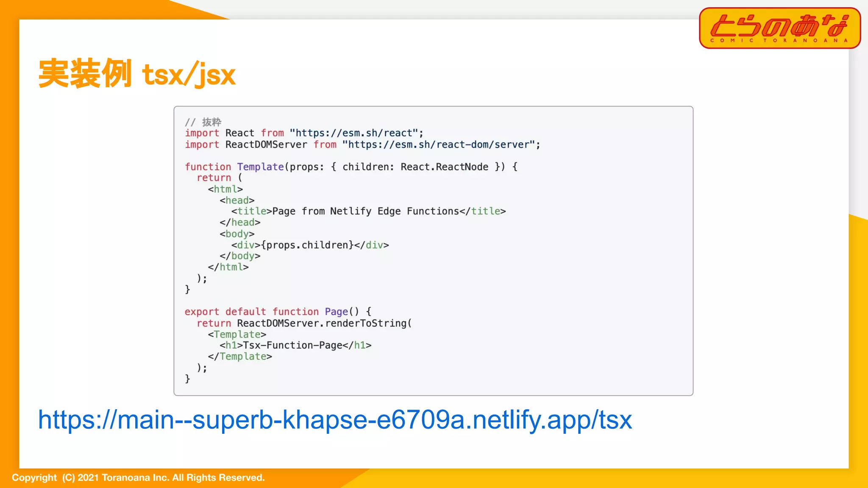Click the closing Template tag
Image resolution: width=868 pixels, height=488 pixels.
(x=240, y=357)
